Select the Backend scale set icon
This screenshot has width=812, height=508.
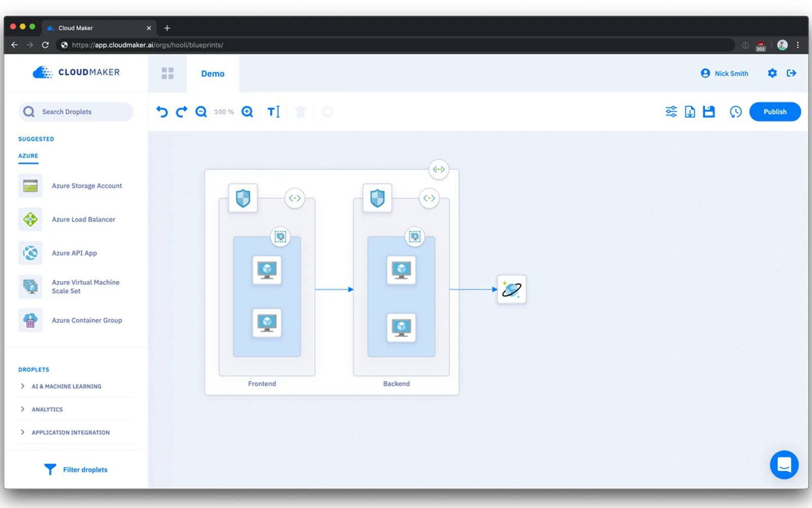415,237
